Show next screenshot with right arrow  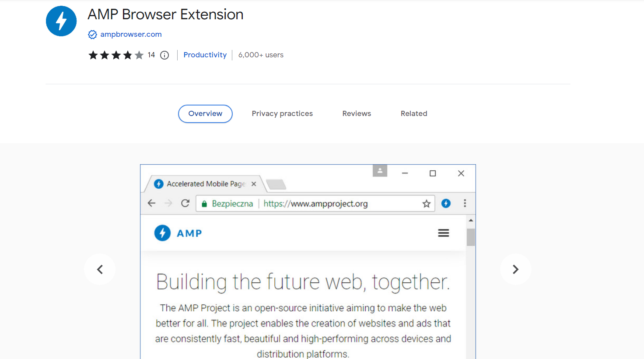click(516, 269)
